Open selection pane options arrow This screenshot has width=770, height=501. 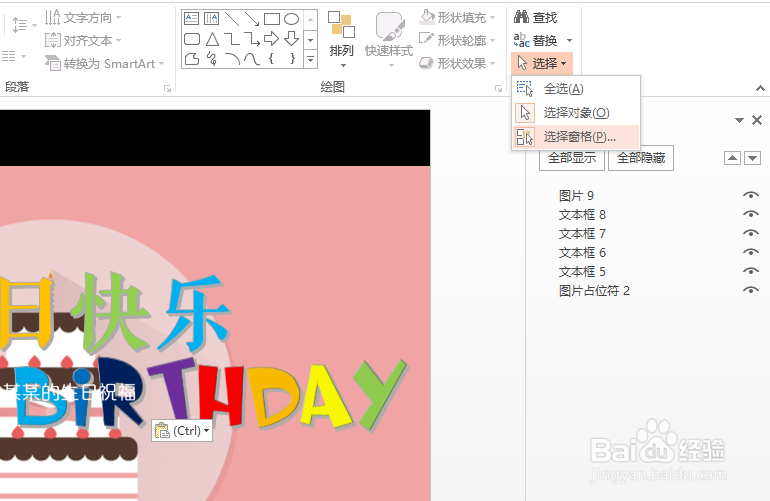point(739,120)
